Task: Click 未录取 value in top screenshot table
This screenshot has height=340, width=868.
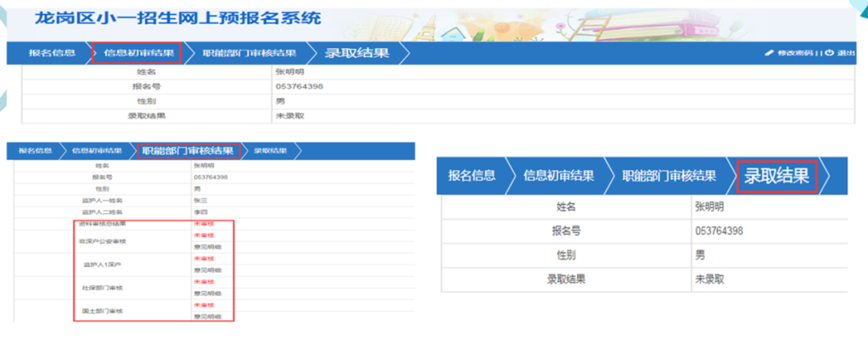Action: pyautogui.click(x=290, y=116)
